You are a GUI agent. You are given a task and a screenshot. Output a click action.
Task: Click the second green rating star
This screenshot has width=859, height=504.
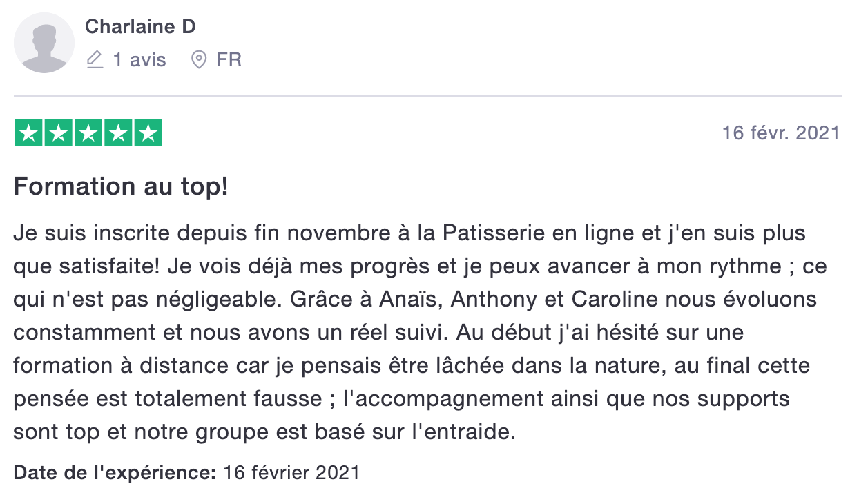[58, 133]
